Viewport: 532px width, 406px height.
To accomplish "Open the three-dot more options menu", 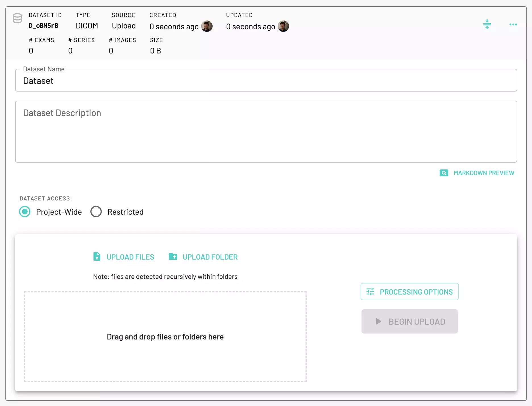I will (513, 24).
